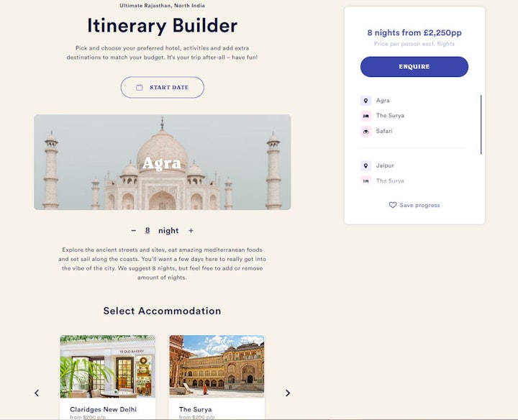Click Jaipur in the itinerary summary
The height and width of the screenshot is (420, 518).
(x=385, y=165)
